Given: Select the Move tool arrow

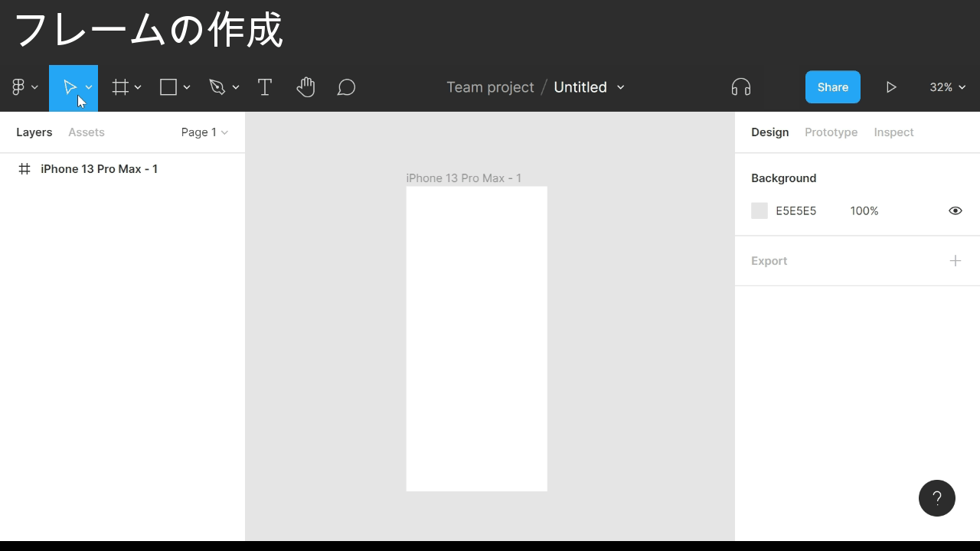Looking at the screenshot, I should click(x=69, y=87).
